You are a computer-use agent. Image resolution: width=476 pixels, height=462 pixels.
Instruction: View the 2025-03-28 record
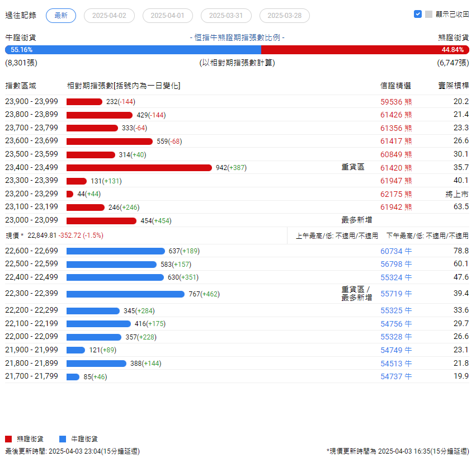pyautogui.click(x=285, y=16)
